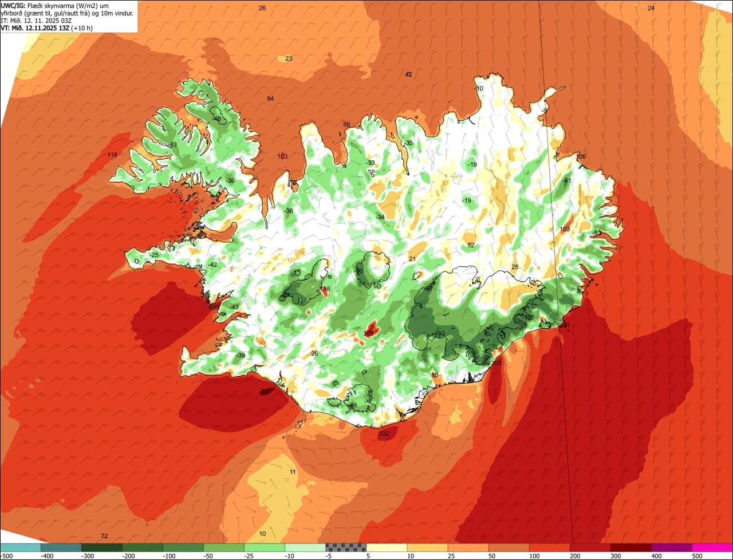The image size is (733, 560).
Task: Click the map value 11 in the southern sea
Action: pos(293,472)
